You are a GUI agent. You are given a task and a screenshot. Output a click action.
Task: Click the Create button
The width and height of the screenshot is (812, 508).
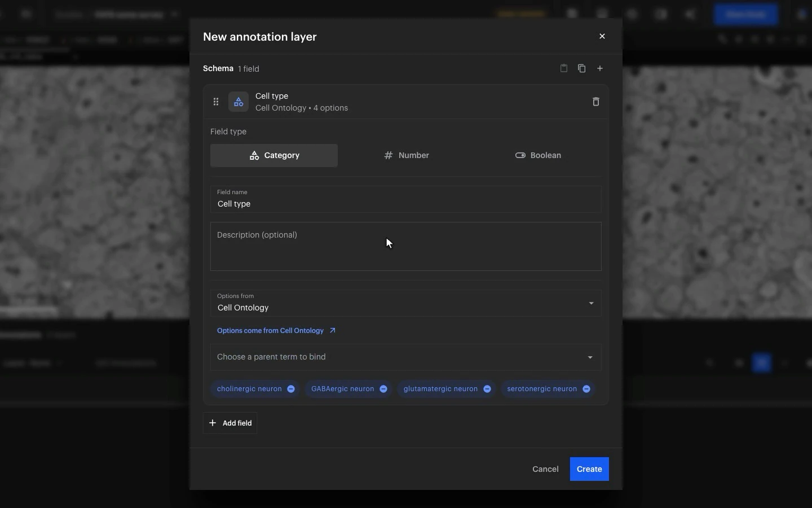(590, 470)
